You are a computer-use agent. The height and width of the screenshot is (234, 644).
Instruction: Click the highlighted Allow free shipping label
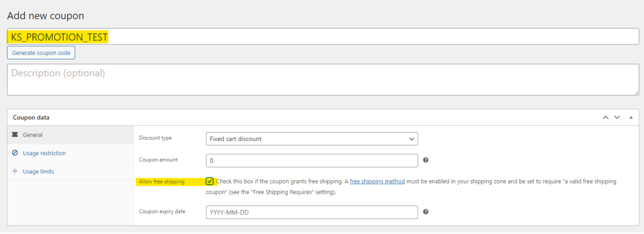tap(161, 181)
